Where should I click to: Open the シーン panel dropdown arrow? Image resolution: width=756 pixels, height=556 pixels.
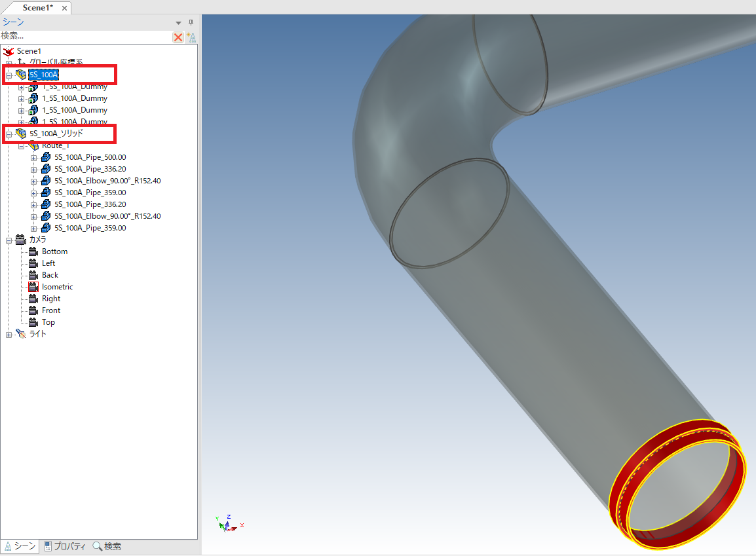179,22
